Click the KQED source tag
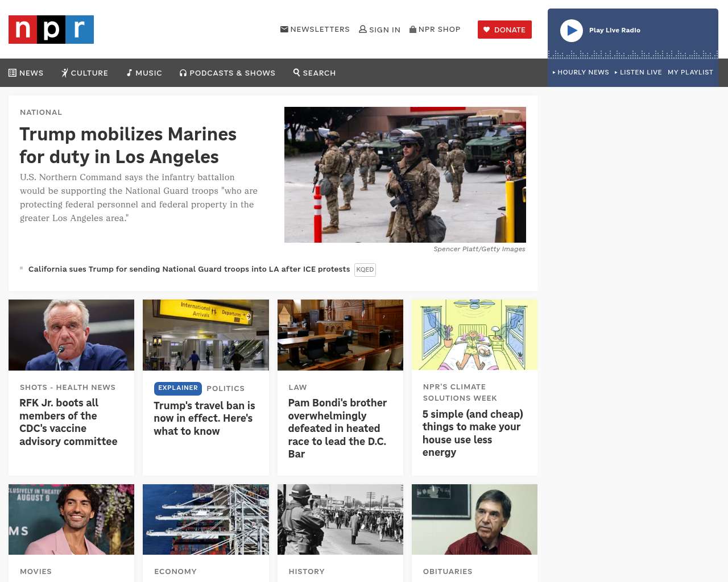 (x=365, y=269)
